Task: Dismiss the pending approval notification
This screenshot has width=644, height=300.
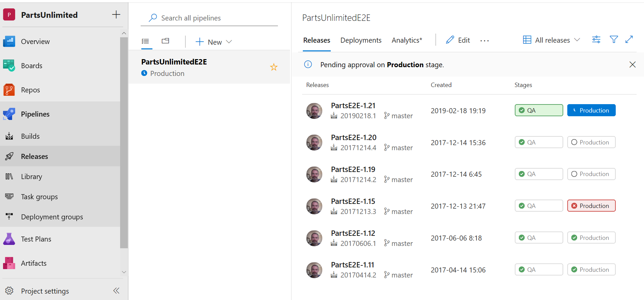Action: point(632,65)
